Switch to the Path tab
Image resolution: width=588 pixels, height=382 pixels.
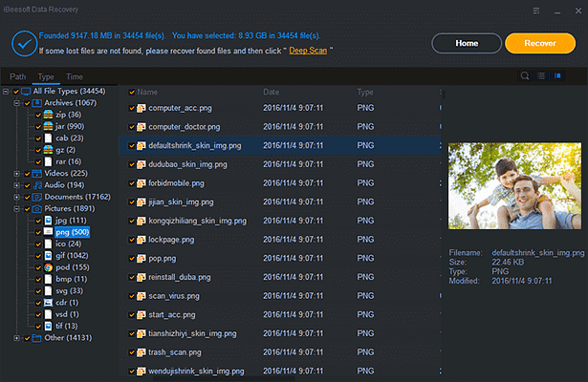coord(18,76)
